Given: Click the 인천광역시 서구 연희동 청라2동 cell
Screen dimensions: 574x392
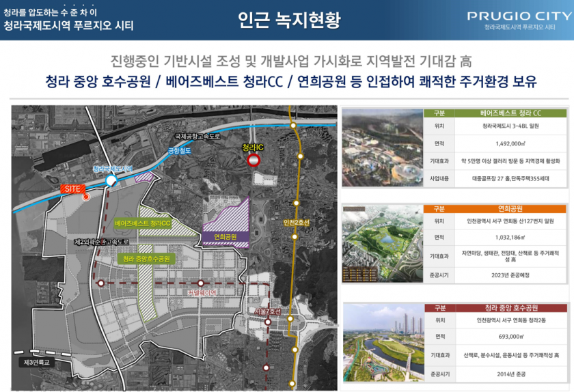Looking at the screenshot, I should 511,320.
